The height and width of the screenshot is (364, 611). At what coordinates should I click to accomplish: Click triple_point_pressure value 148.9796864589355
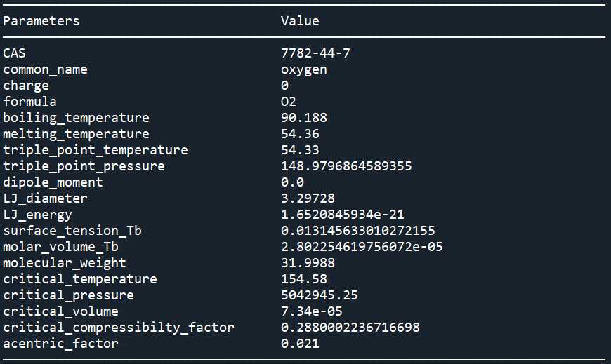[x=346, y=166]
